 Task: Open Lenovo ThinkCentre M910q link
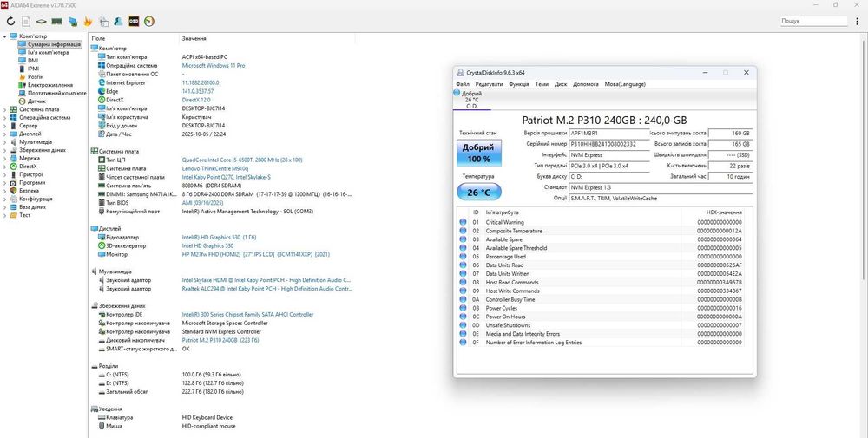(215, 168)
